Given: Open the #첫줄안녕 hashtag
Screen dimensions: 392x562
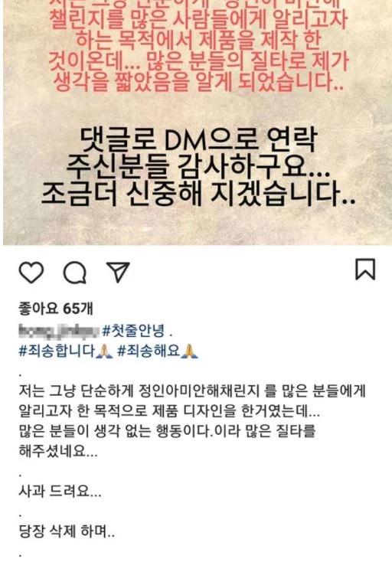Looking at the screenshot, I should [133, 331].
